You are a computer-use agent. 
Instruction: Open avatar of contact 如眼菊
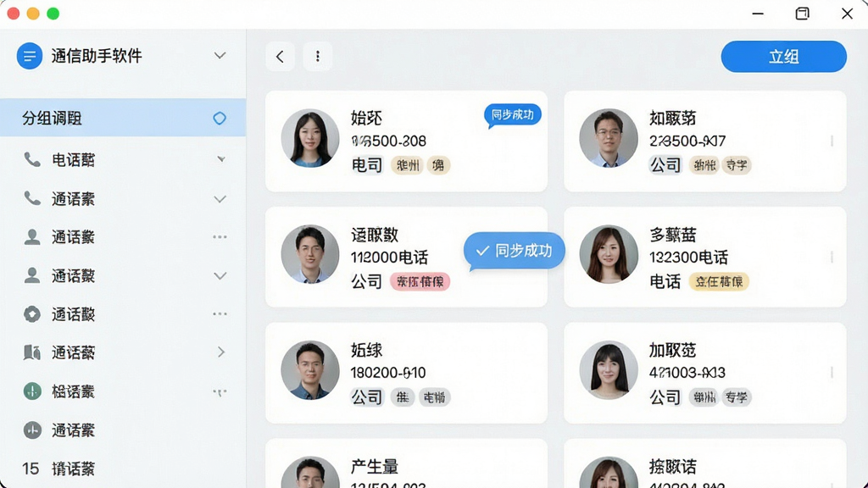click(x=609, y=138)
